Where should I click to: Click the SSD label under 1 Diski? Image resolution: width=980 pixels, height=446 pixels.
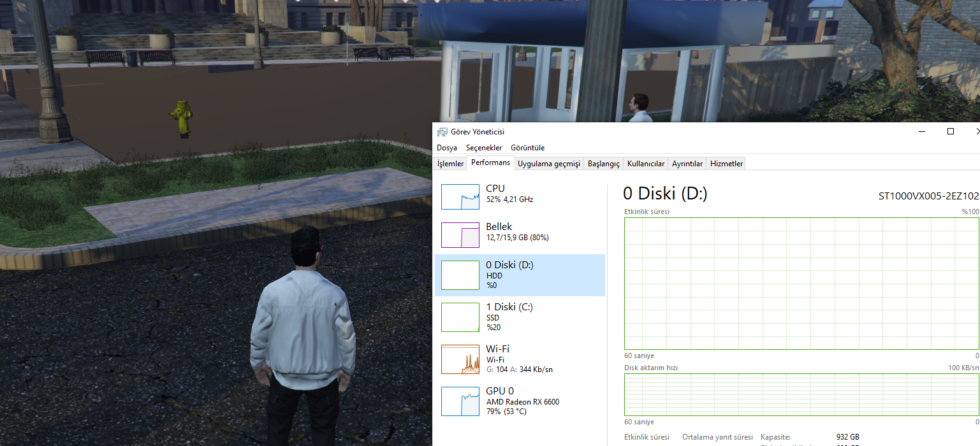(x=493, y=318)
